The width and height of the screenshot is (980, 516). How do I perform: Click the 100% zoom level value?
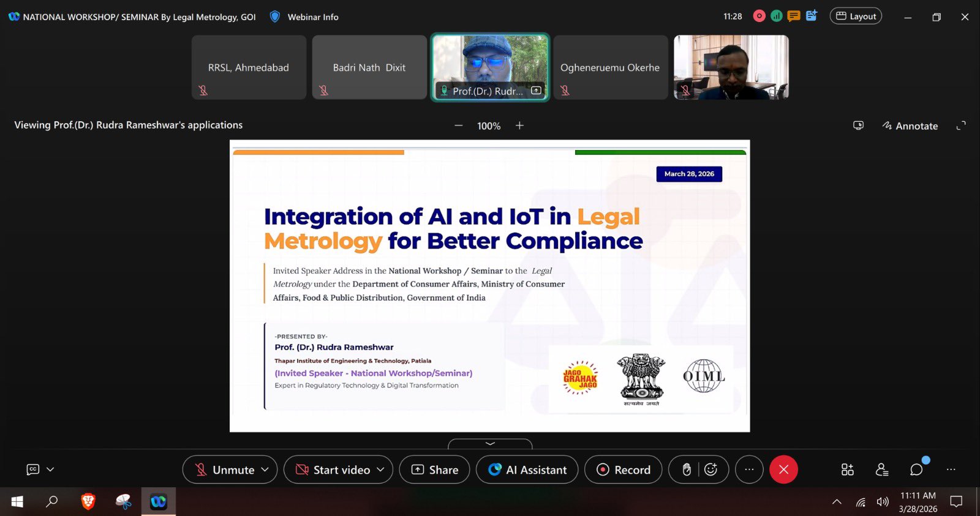pos(489,126)
